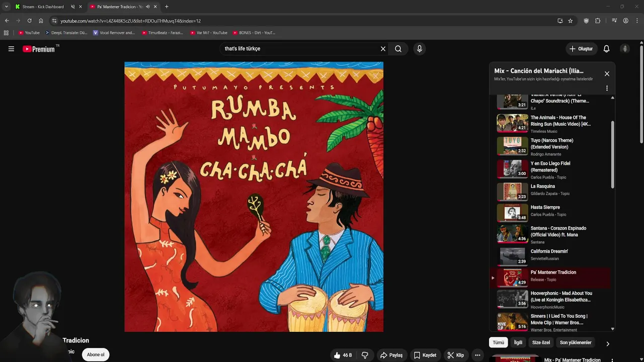This screenshot has height=362, width=644.
Task: Click the Paylaş share button
Action: 391,355
